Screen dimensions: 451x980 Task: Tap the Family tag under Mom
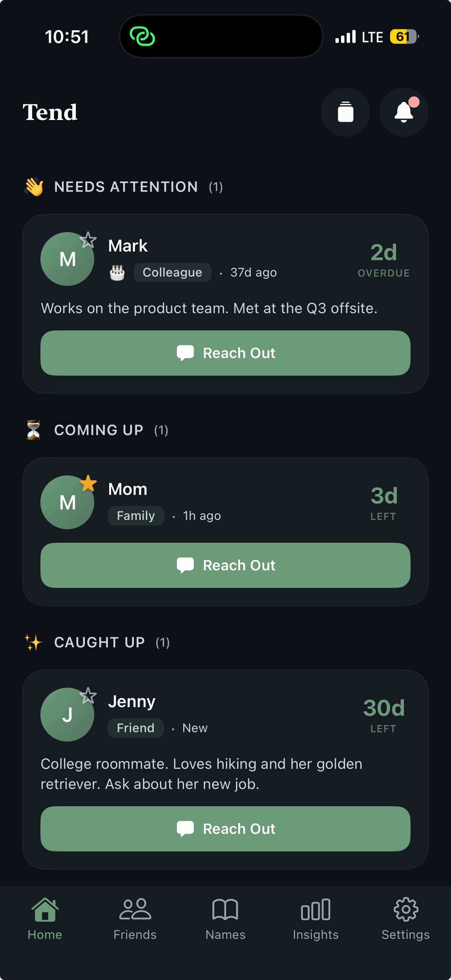(x=136, y=515)
